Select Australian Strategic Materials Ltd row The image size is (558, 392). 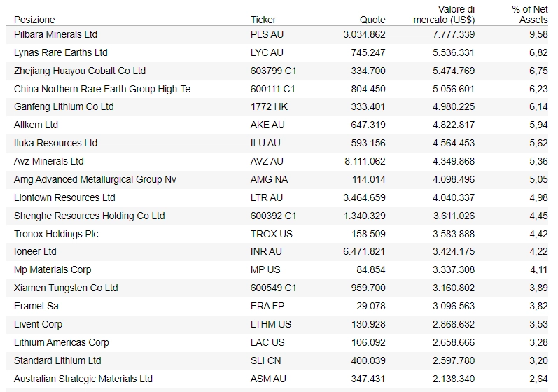83,379
